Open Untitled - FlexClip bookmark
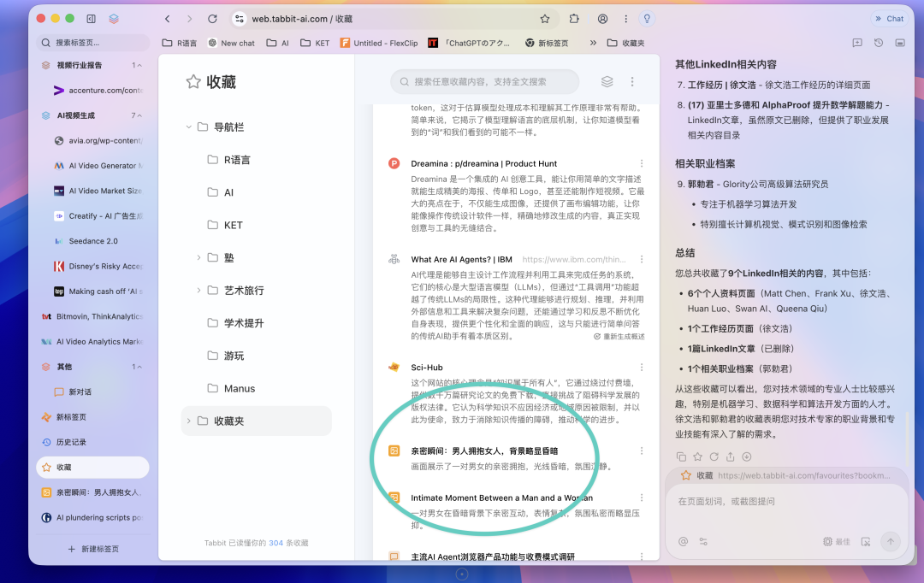924x583 pixels. (x=379, y=43)
